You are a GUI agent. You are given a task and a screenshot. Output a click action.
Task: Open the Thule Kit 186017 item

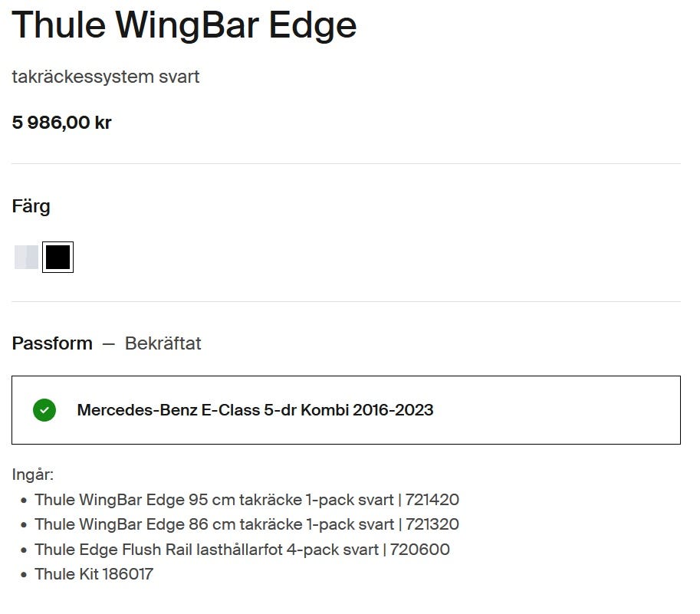(94, 574)
